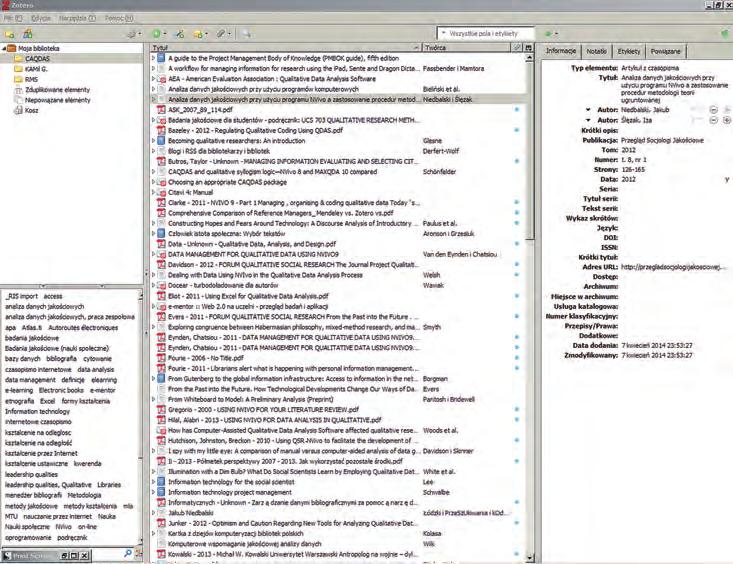Viewport: 733px width, 564px height.
Task: Click the new note icon
Action: tap(200, 34)
